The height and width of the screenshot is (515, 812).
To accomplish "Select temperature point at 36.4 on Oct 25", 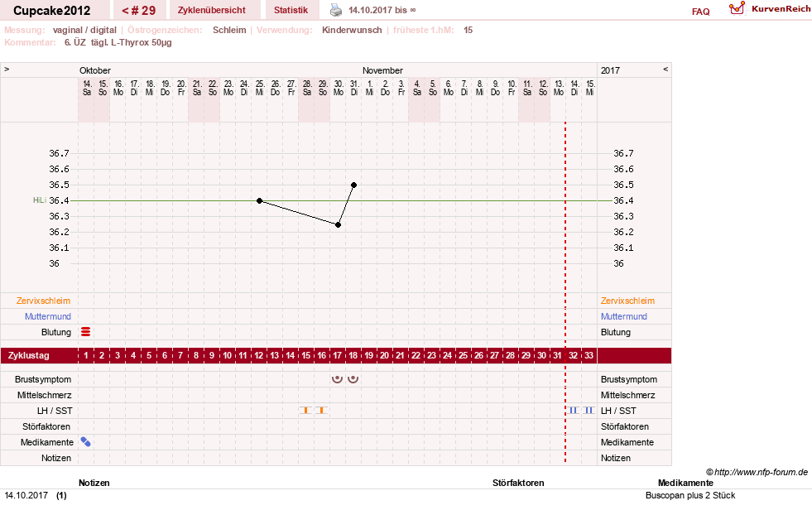I will click(x=259, y=200).
